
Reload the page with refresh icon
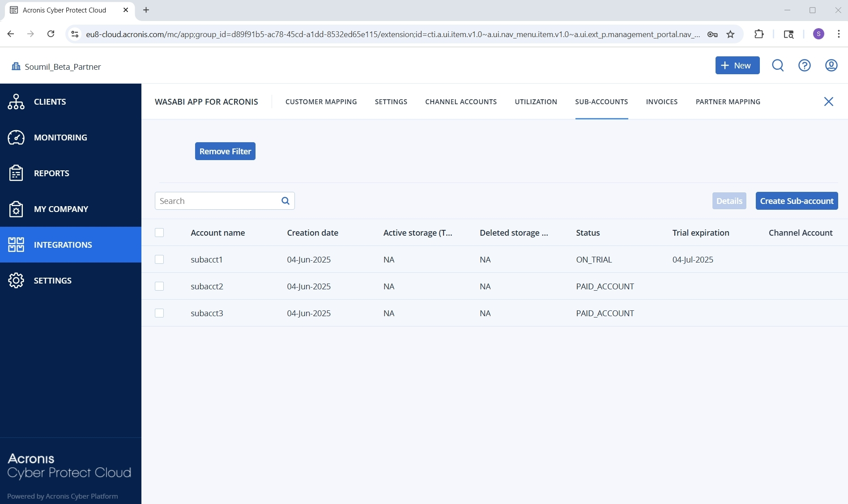coord(51,34)
